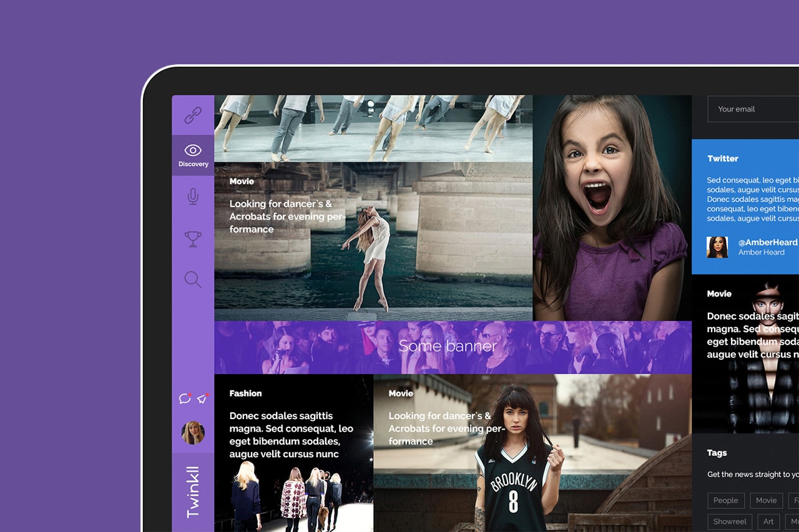Click the Amber Heard name text

[762, 253]
